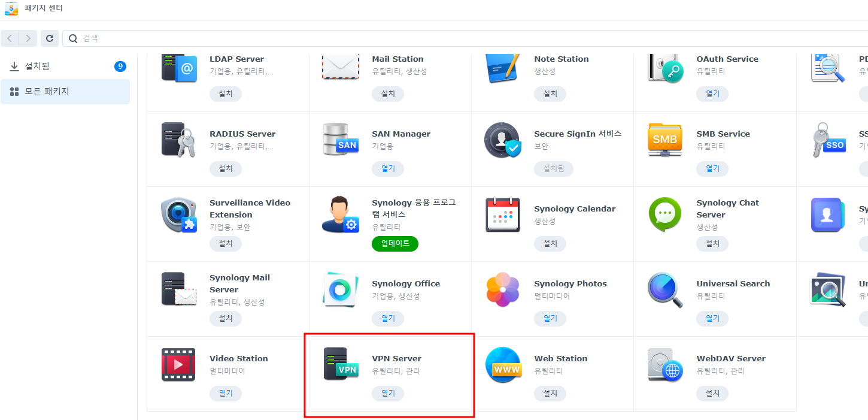This screenshot has height=420, width=868.
Task: Open Universal Search with 열기 button
Action: coord(712,319)
